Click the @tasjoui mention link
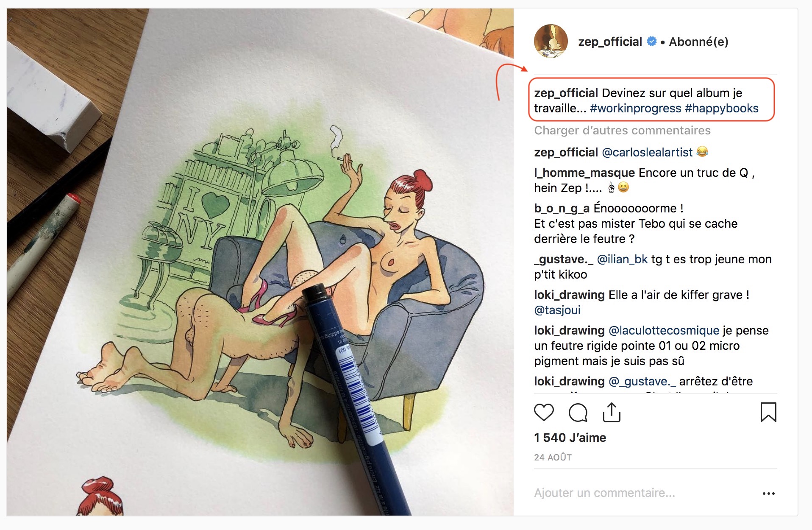This screenshot has width=812, height=530. click(x=557, y=310)
